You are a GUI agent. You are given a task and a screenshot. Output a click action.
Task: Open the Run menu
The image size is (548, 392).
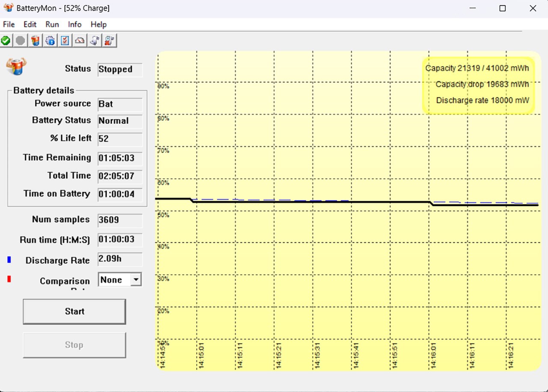click(52, 24)
